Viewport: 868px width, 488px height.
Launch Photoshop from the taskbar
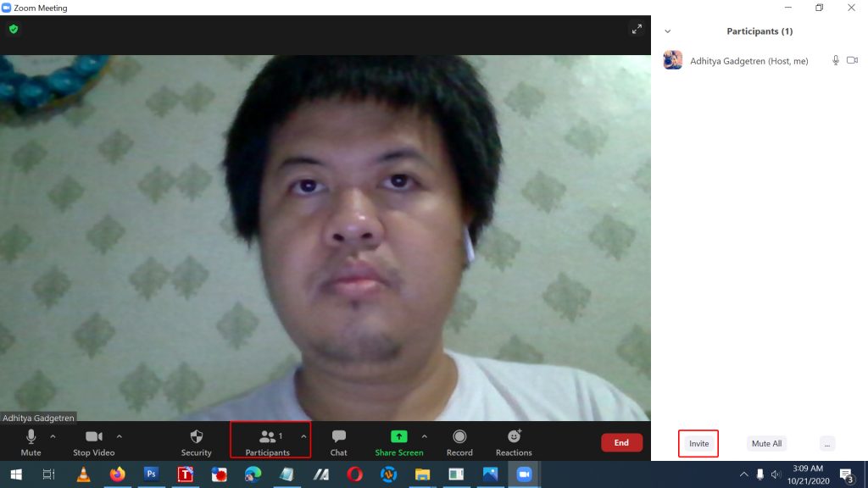tap(151, 475)
